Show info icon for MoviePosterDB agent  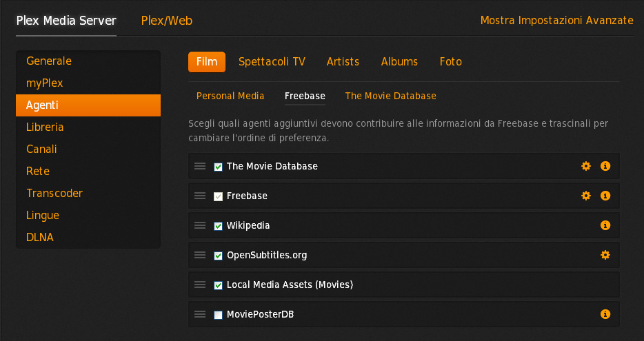tap(605, 314)
